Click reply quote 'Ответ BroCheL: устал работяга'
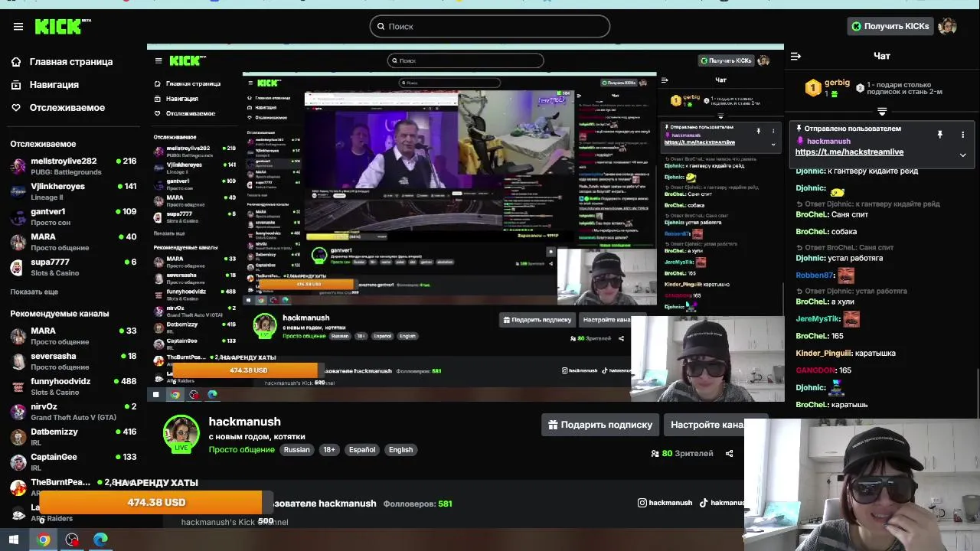Viewport: 980px width, 551px height. click(851, 292)
